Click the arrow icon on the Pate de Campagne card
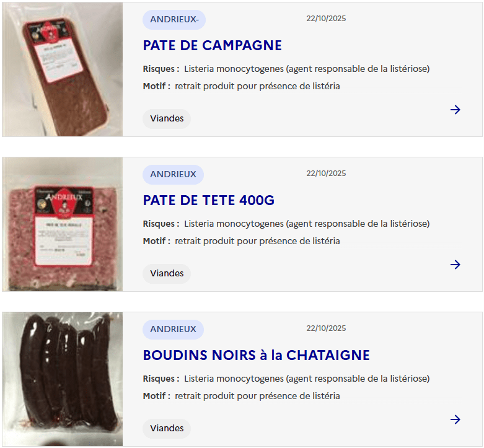 tap(455, 110)
